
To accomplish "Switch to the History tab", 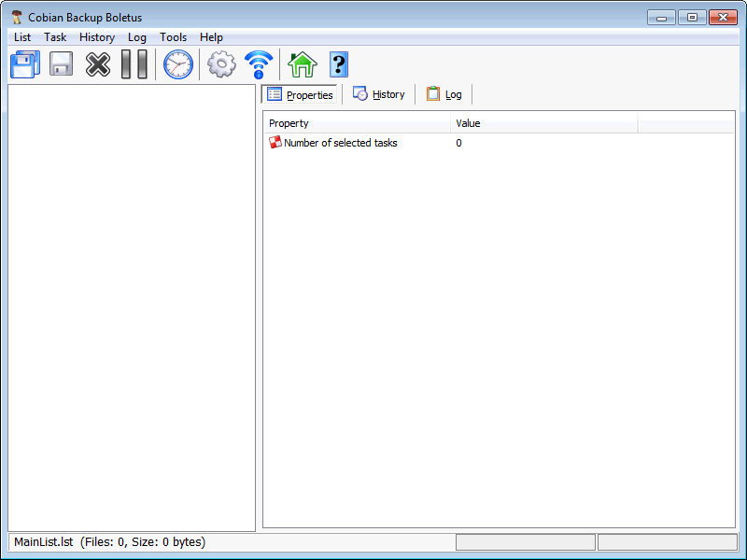I will tap(379, 94).
